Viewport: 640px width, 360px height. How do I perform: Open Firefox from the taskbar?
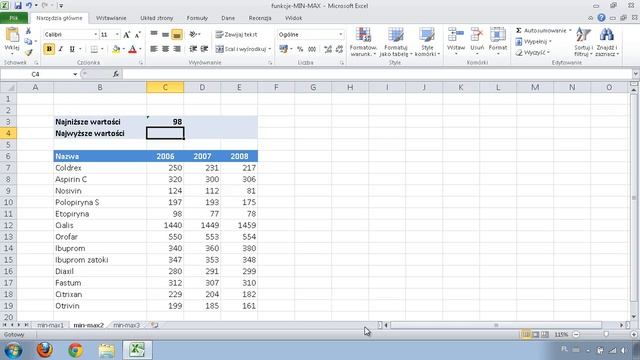(x=45, y=350)
